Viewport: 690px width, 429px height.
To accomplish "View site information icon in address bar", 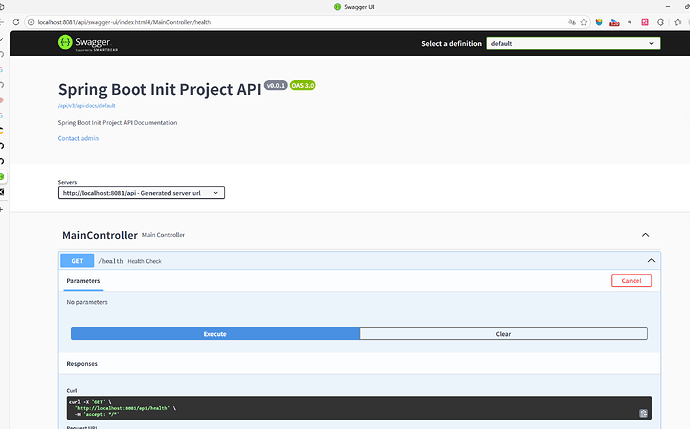I will pyautogui.click(x=31, y=22).
